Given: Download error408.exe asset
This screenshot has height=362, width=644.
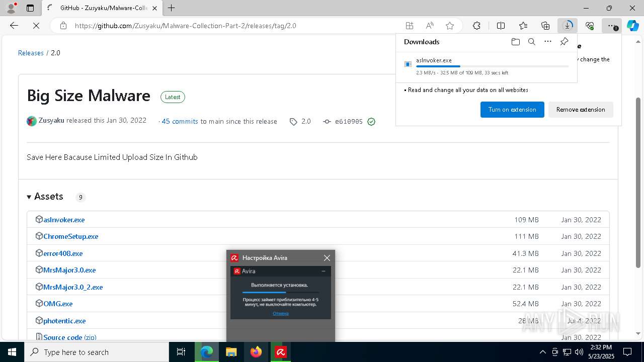Looking at the screenshot, I should coord(63,253).
